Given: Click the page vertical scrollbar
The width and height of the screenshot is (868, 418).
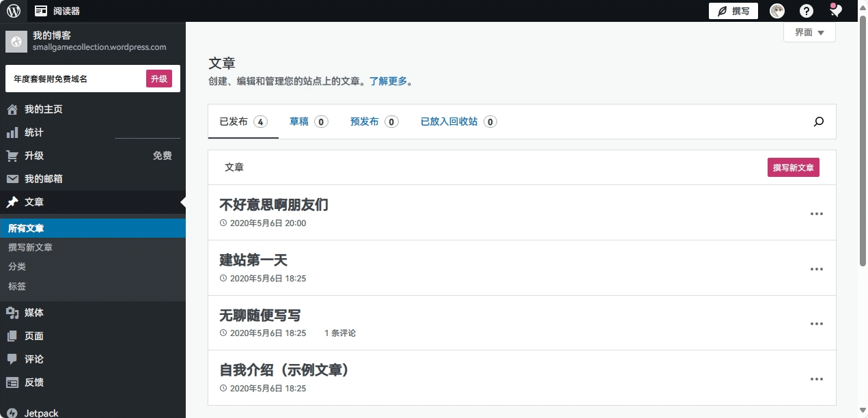Looking at the screenshot, I should pos(863,137).
